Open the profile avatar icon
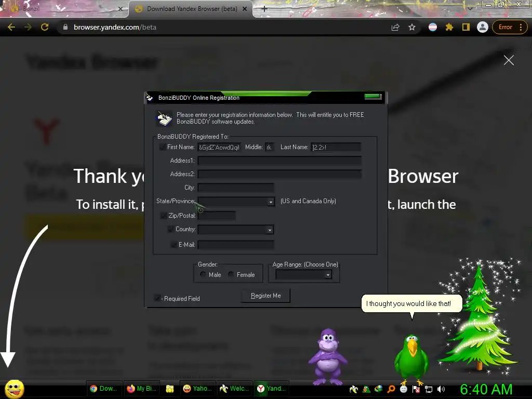The height and width of the screenshot is (399, 532). pos(483,27)
